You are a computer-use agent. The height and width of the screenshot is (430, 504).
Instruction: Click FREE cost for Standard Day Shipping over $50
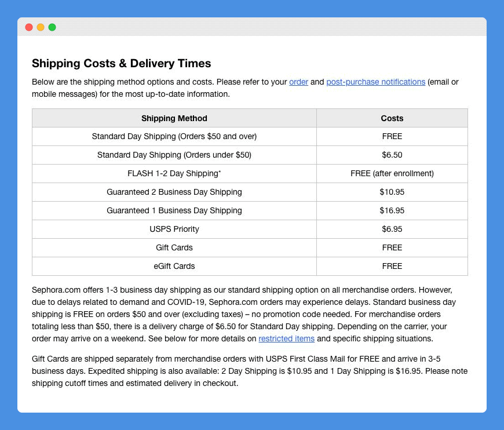click(392, 136)
